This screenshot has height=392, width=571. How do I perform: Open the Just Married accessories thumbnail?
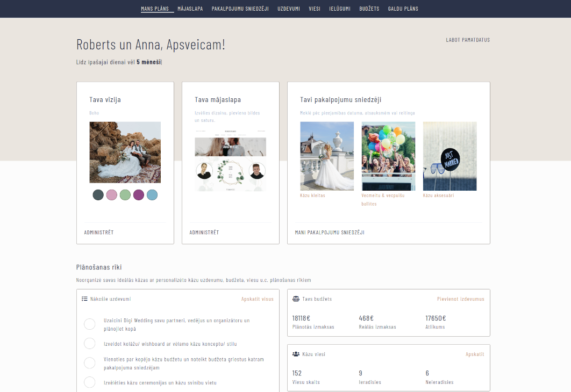[449, 156]
